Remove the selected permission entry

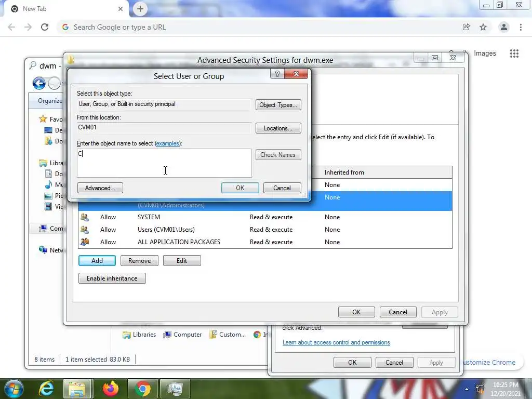(x=139, y=261)
